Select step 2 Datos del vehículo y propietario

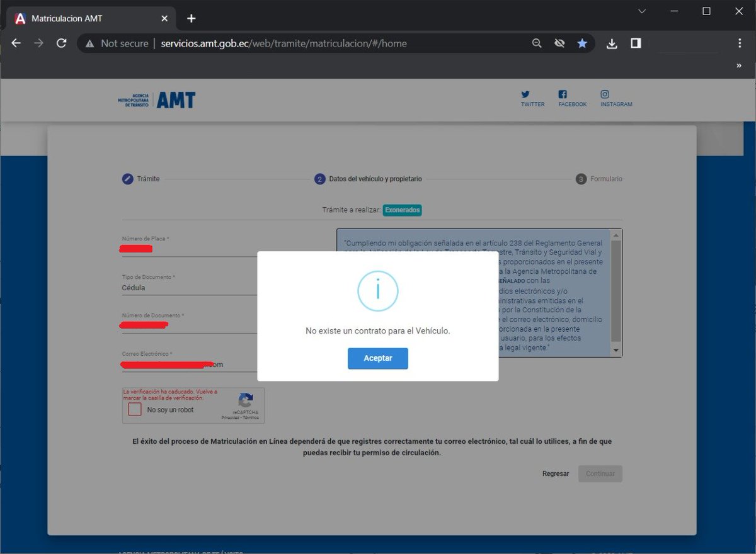[x=368, y=179]
